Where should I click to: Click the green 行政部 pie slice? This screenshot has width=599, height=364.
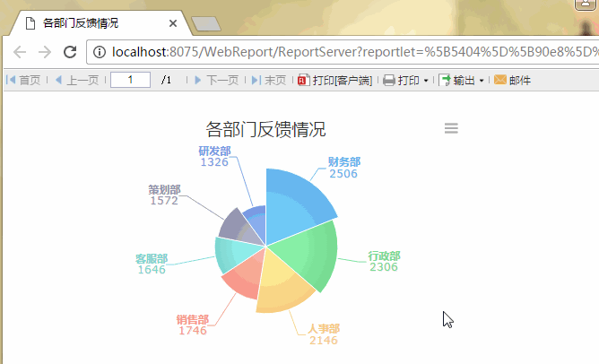point(308,254)
